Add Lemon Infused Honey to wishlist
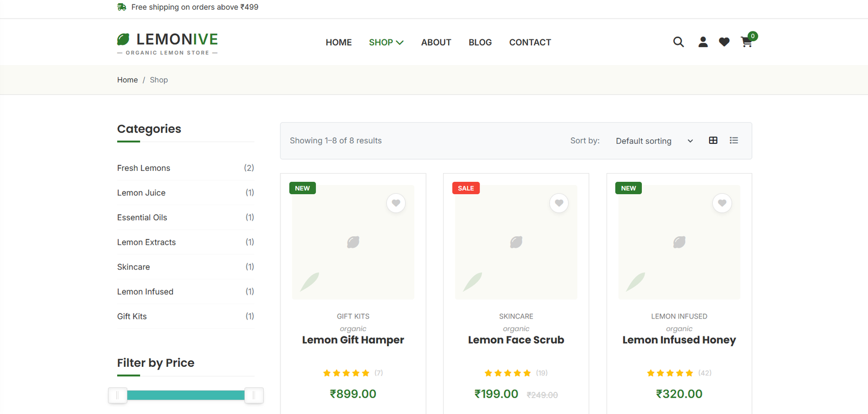Screen dimensions: 868x414 [x=722, y=203]
